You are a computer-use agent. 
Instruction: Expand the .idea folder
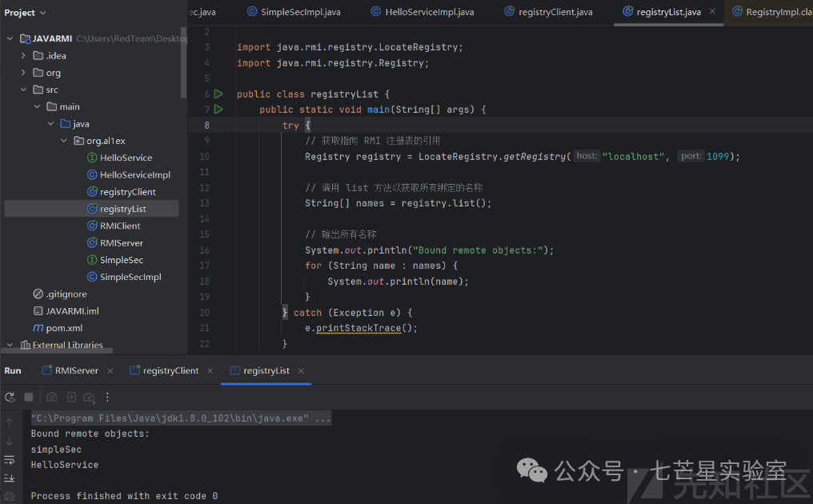click(23, 55)
